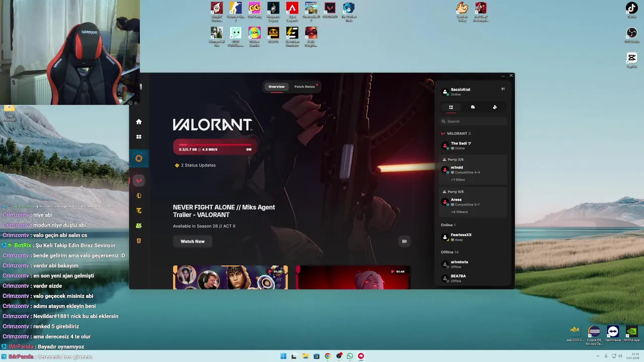Open the TikTok desktop shortcut
Screen dimensions: 644x362
631,10
